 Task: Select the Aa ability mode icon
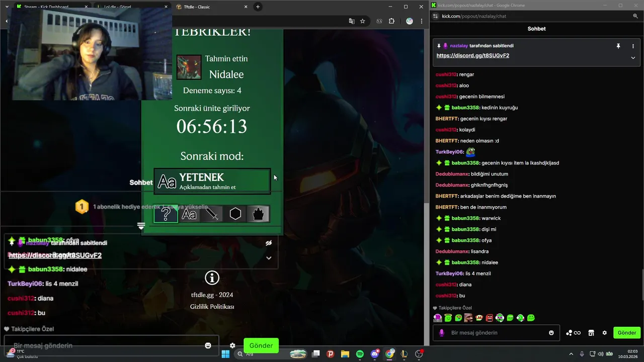click(189, 214)
